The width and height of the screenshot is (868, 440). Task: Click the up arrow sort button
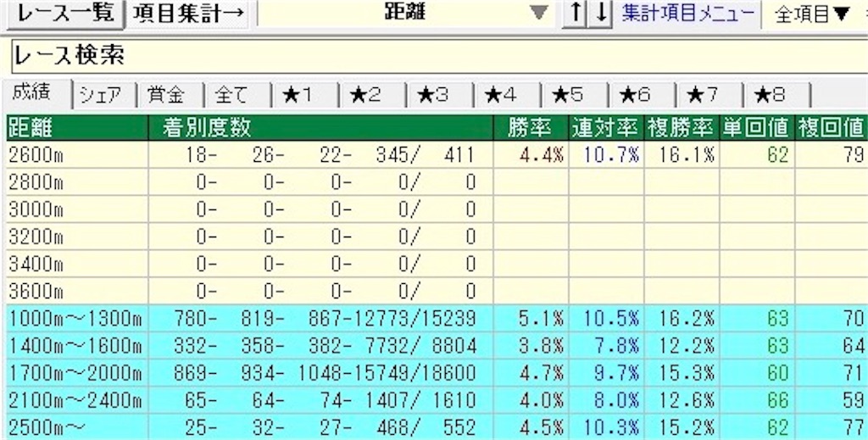[x=576, y=14]
